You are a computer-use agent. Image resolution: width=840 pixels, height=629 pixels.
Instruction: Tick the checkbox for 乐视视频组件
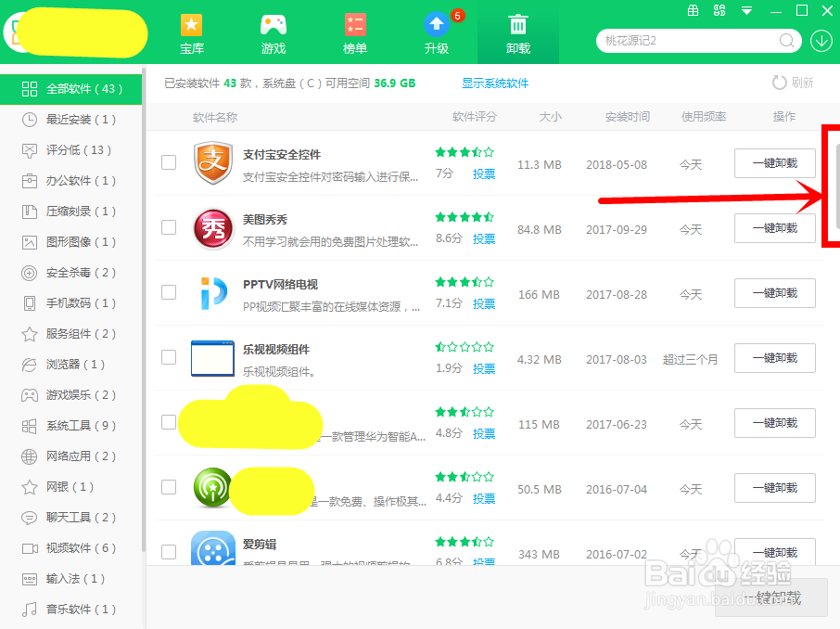point(169,357)
